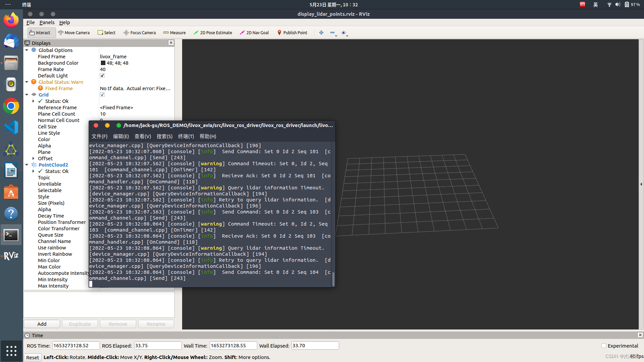The width and height of the screenshot is (644, 362).
Task: Expand the Offset property under Grid
Action: tap(34, 158)
